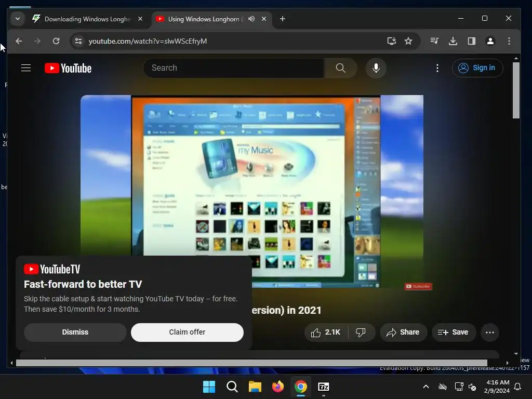Open File Explorer from the taskbar

[255, 387]
